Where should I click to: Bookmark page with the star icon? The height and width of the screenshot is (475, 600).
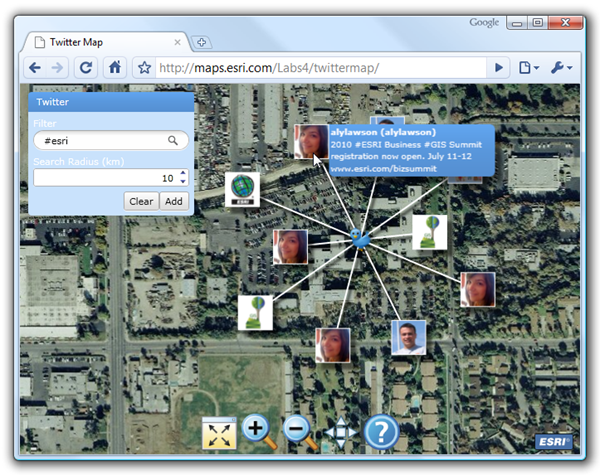(x=144, y=68)
